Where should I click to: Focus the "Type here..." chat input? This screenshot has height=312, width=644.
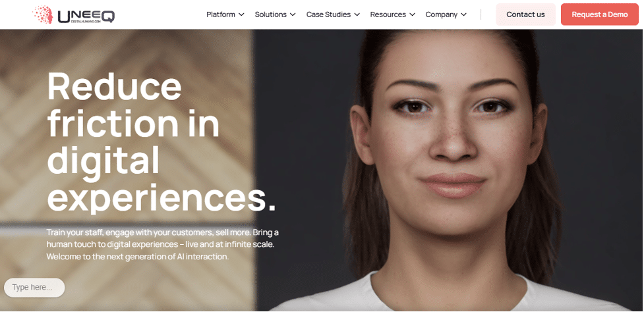[34, 288]
